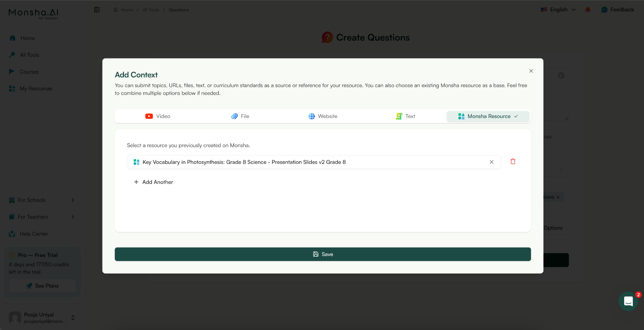Viewport: 644px width, 330px height.
Task: Click the Feedback button
Action: pos(618,9)
